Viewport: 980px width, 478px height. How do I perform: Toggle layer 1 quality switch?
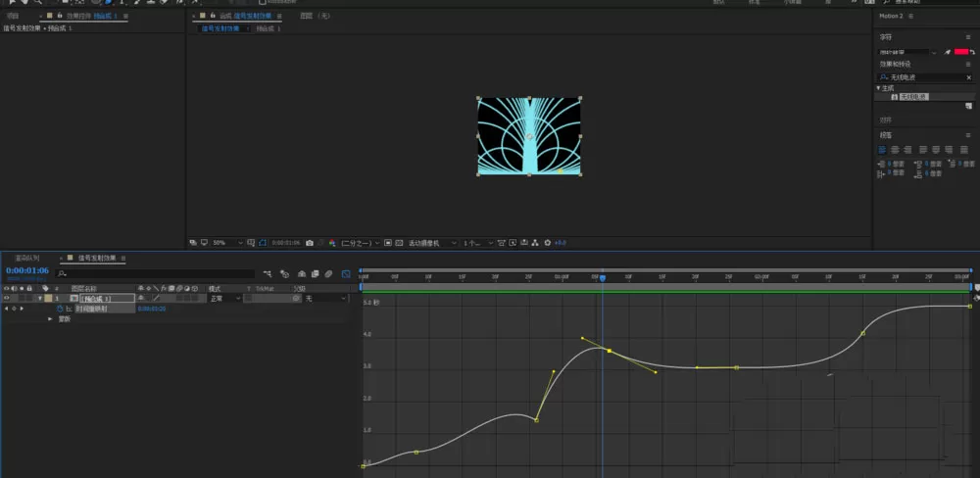(x=156, y=299)
